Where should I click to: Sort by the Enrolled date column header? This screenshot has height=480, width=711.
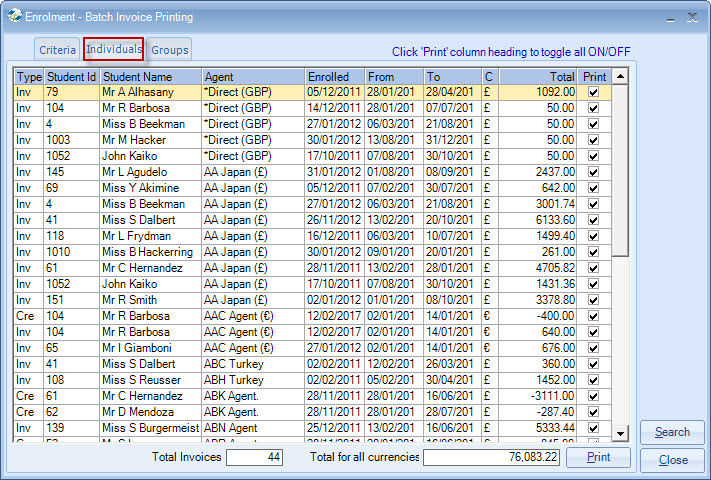[x=334, y=76]
